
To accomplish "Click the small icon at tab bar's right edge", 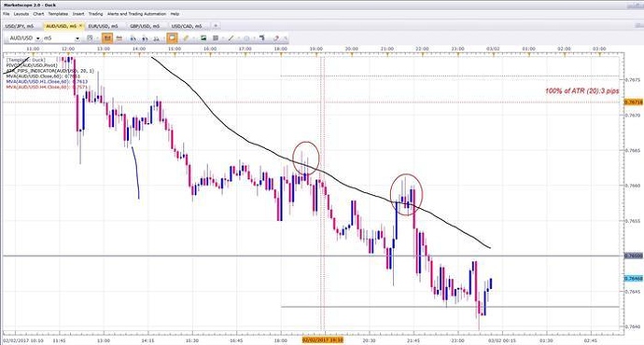I will pos(637,26).
